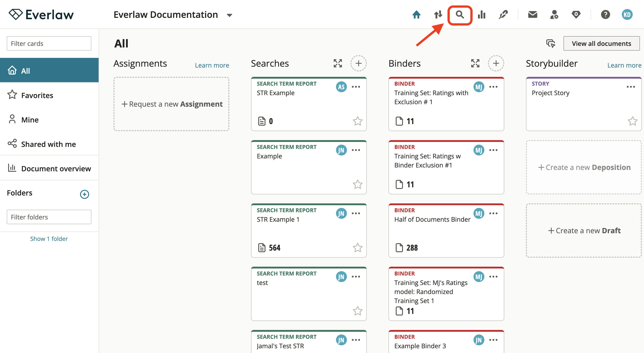
Task: Click Create a new Deposition card
Action: pos(584,167)
